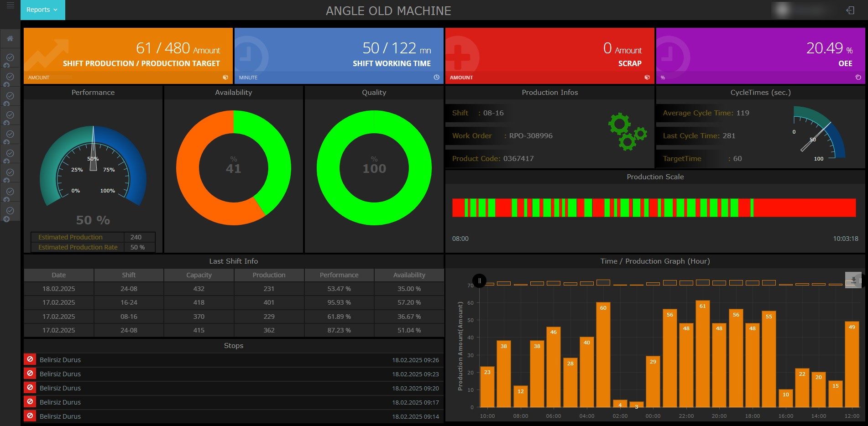Viewport: 868px width, 426px height.
Task: Click the capacity value 415
Action: coord(199,330)
